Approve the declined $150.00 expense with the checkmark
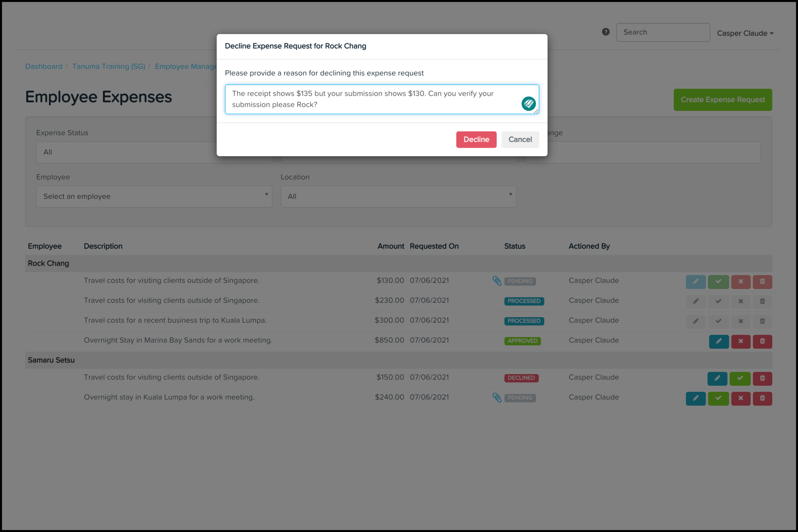798x532 pixels. [x=740, y=378]
